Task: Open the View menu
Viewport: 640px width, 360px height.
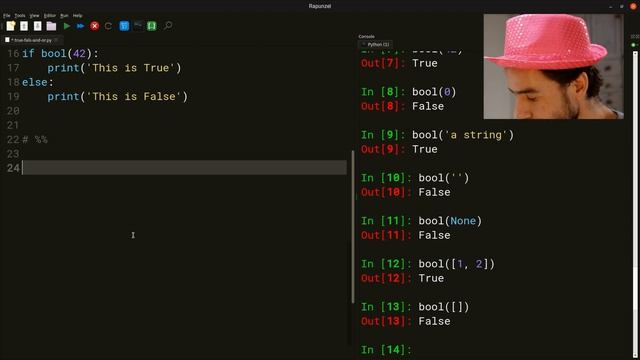Action: click(x=34, y=16)
